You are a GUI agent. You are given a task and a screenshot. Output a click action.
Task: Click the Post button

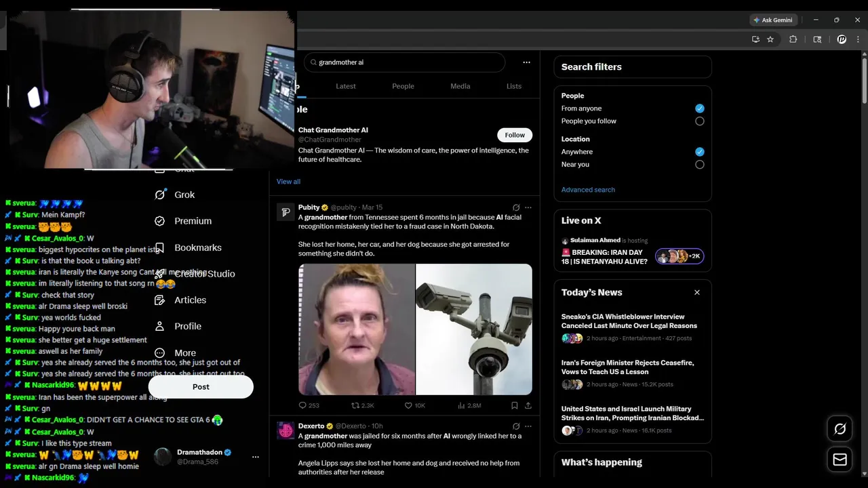[x=201, y=387]
